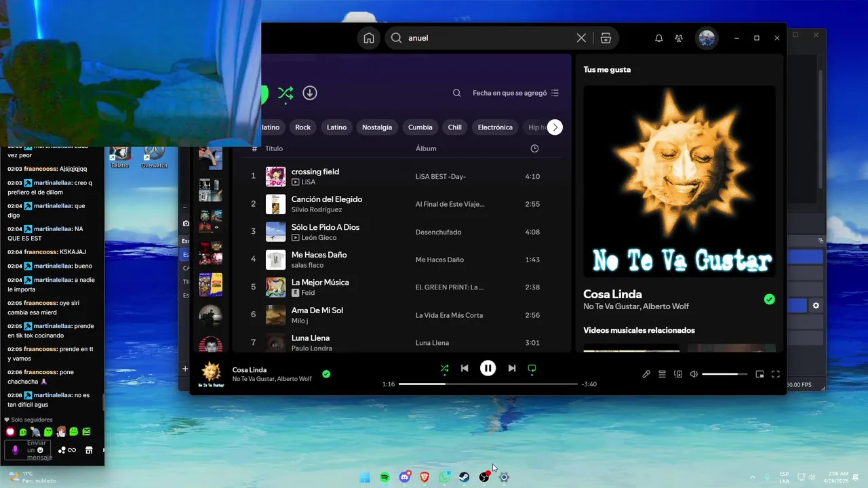Filter by Nostalgia genre chip

(377, 127)
